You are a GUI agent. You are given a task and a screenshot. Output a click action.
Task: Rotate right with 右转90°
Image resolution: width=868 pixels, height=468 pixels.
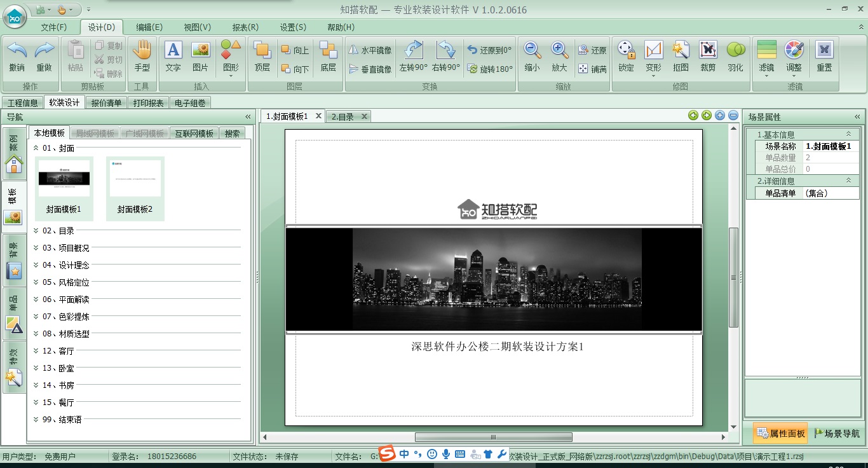(x=446, y=56)
